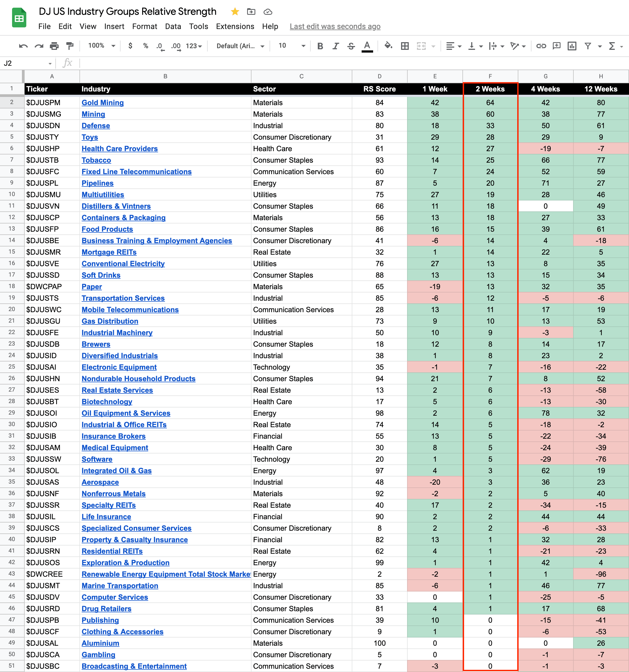This screenshot has height=672, width=629.
Task: Toggle italic formatting
Action: pyautogui.click(x=336, y=46)
